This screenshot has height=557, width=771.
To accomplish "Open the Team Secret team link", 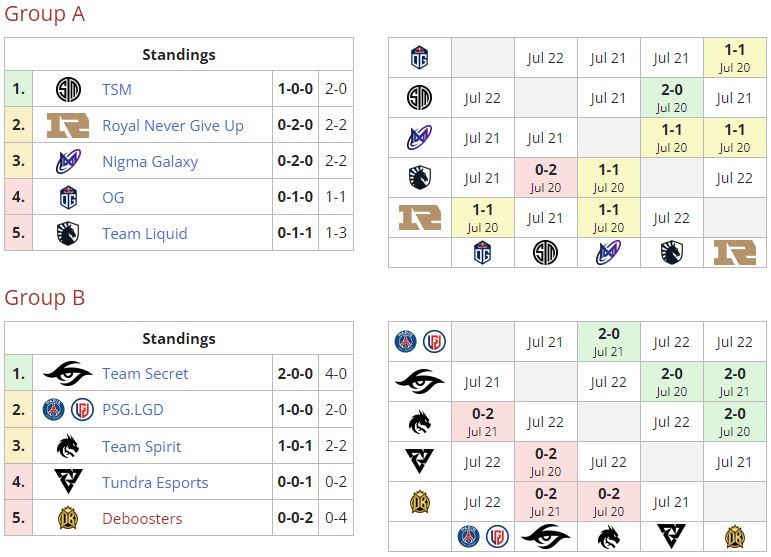I will (145, 374).
